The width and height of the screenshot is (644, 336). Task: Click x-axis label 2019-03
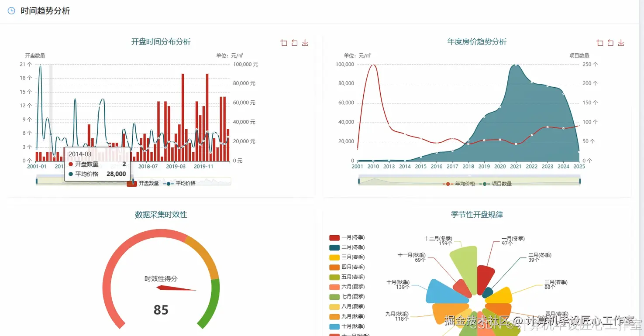pos(176,166)
